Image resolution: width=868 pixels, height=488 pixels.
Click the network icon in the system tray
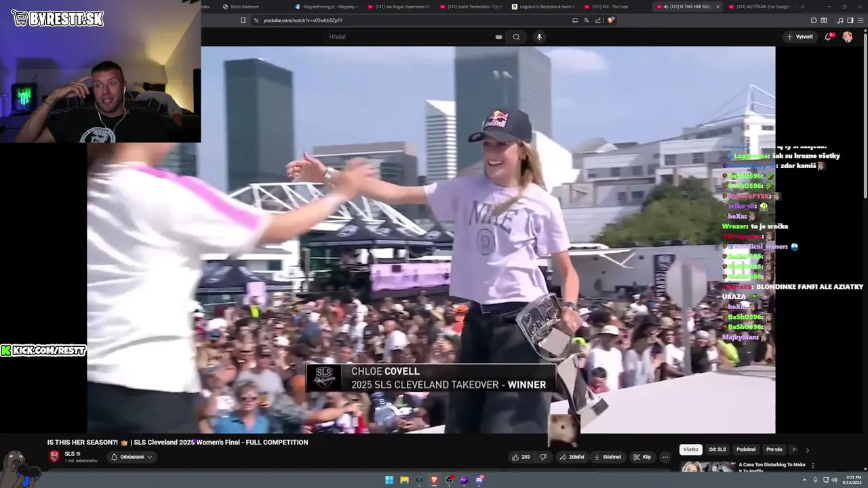click(825, 480)
